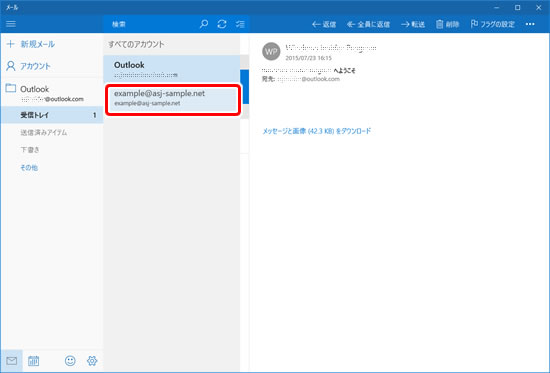550x373 pixels.
Task: Open the more options ellipsis menu
Action: [x=530, y=24]
